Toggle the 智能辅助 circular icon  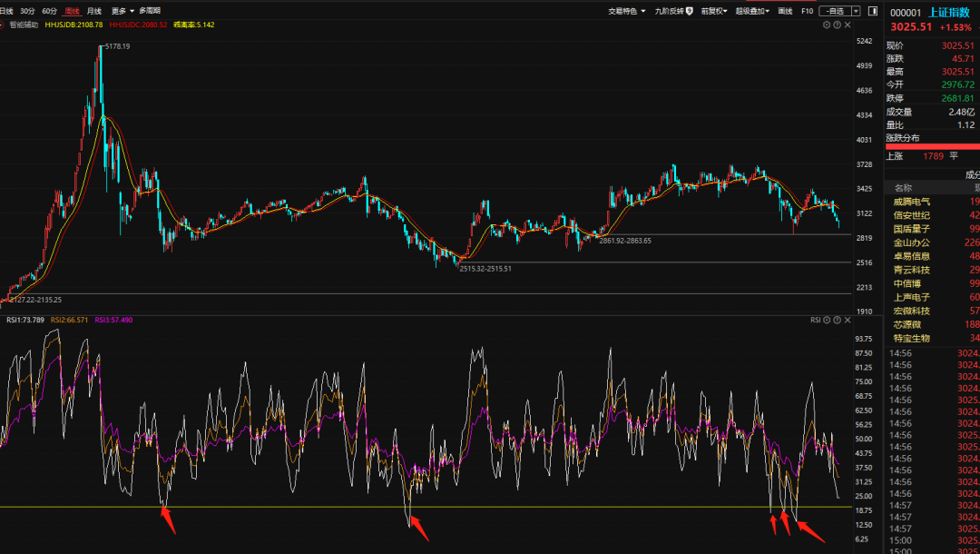(2, 25)
